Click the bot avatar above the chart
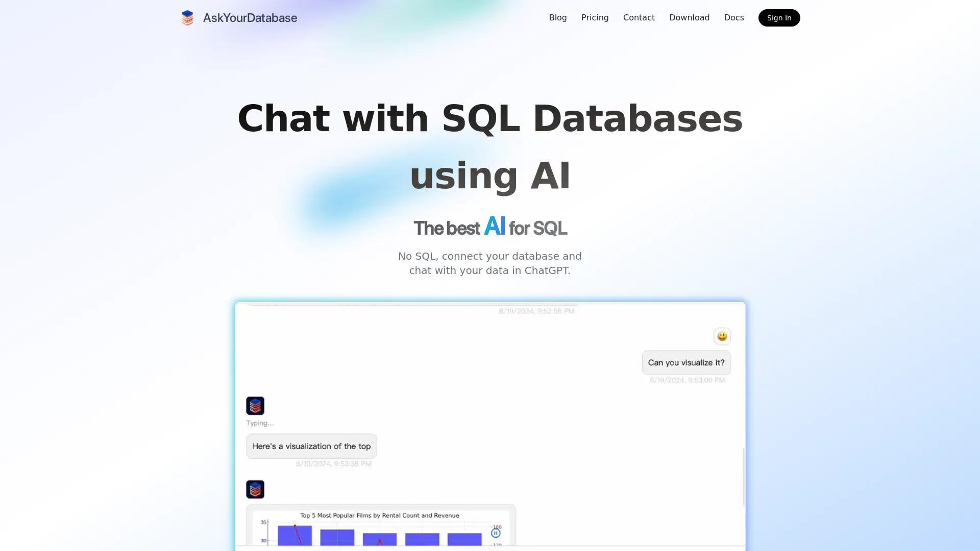The width and height of the screenshot is (980, 551). tap(255, 489)
